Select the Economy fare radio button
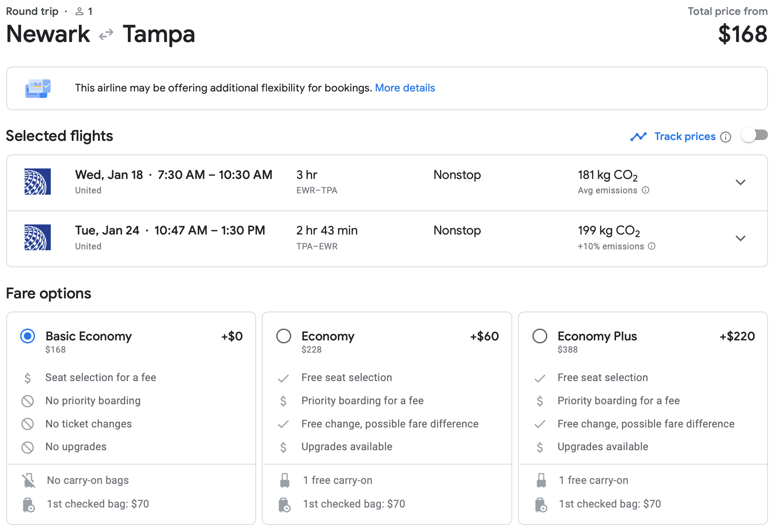Image resolution: width=782 pixels, height=532 pixels. [x=284, y=336]
